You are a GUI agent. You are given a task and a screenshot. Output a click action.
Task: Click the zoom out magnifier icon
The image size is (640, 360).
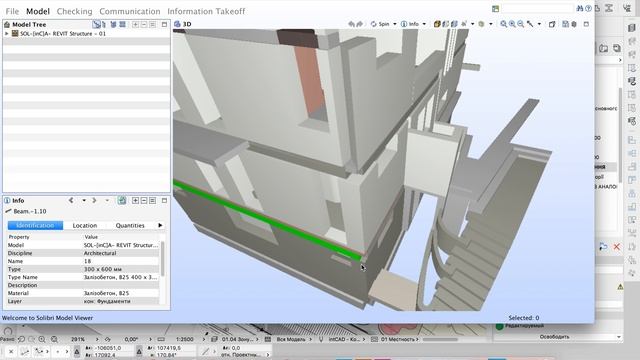521,24
